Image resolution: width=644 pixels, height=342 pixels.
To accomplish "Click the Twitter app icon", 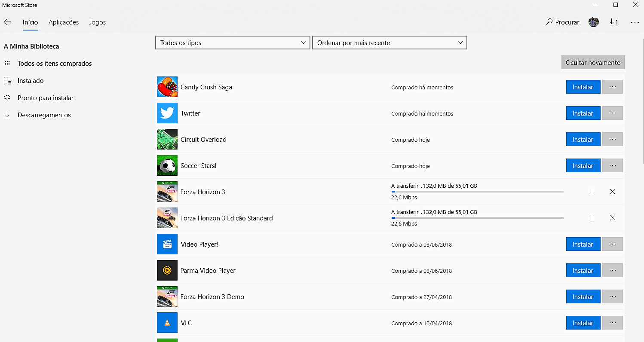I will (x=167, y=113).
